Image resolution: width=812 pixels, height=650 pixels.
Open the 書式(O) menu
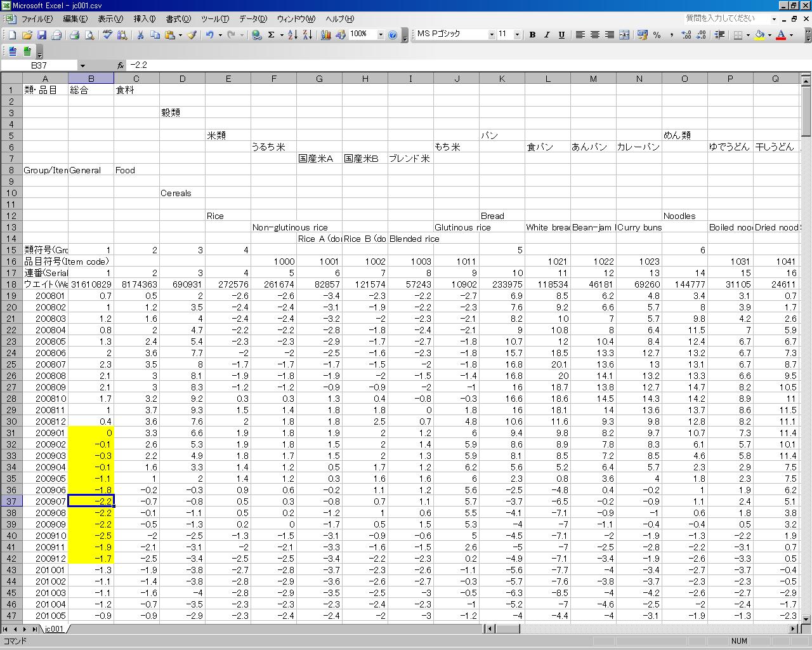[178, 19]
